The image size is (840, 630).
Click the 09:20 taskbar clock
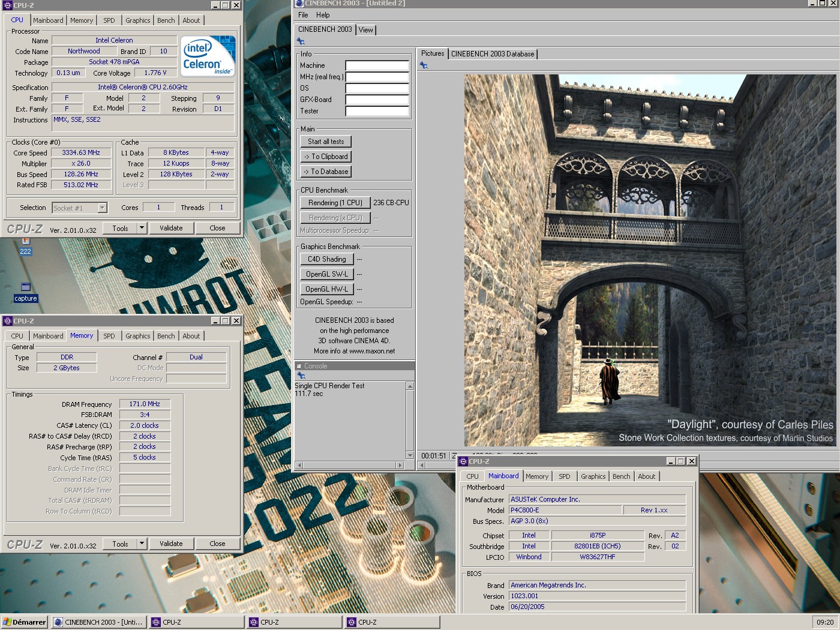click(825, 622)
